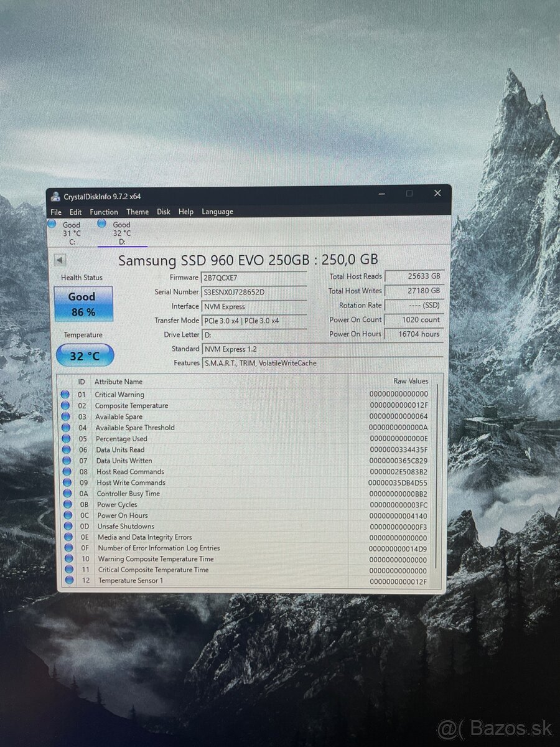Click the Interface field NVM Express
The height and width of the screenshot is (747, 560).
[x=254, y=306]
